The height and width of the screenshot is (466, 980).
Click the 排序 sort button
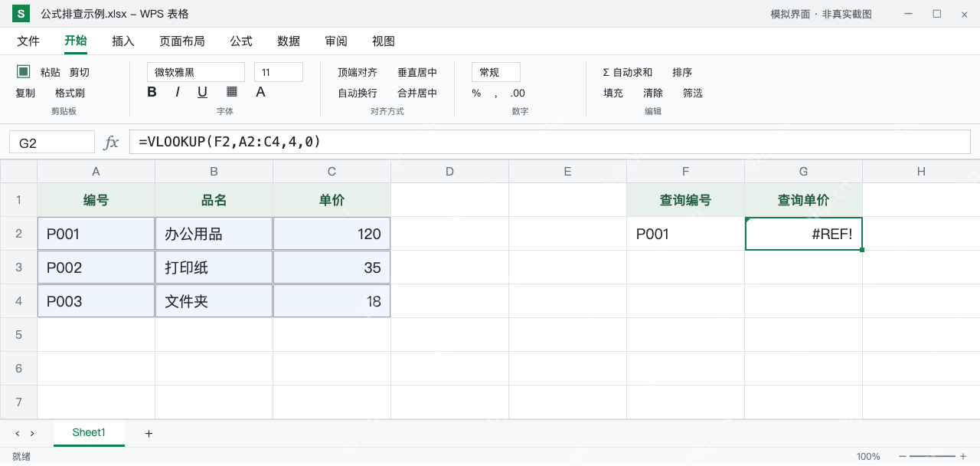(682, 72)
